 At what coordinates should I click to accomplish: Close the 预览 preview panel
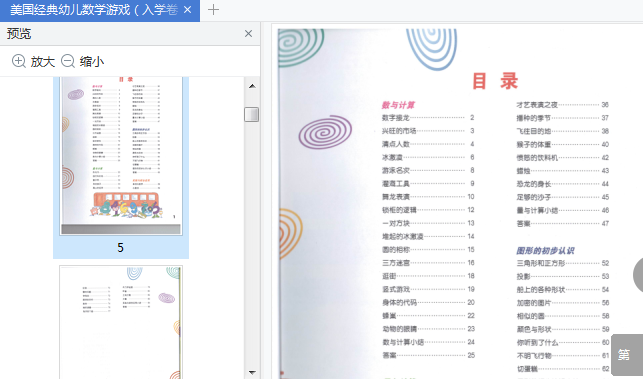tap(249, 34)
